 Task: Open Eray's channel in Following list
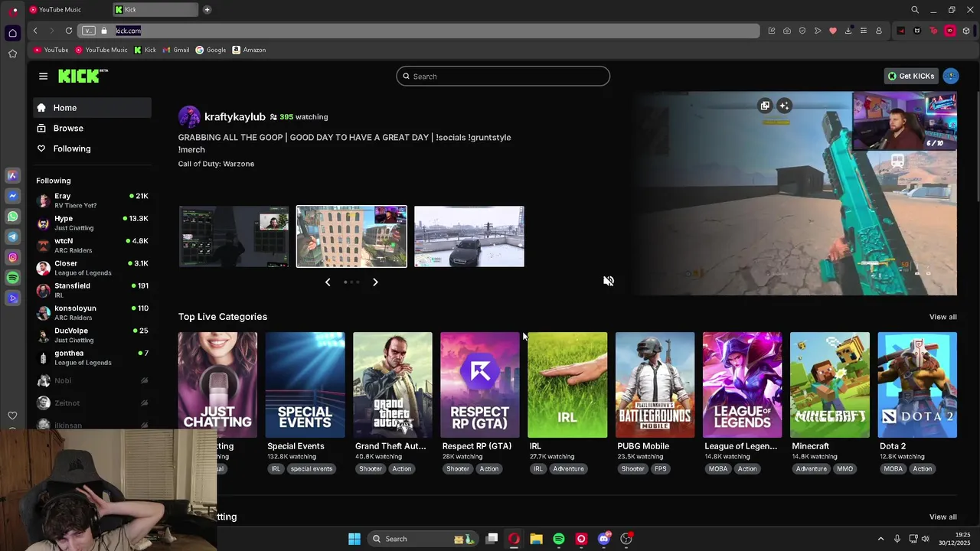92,201
